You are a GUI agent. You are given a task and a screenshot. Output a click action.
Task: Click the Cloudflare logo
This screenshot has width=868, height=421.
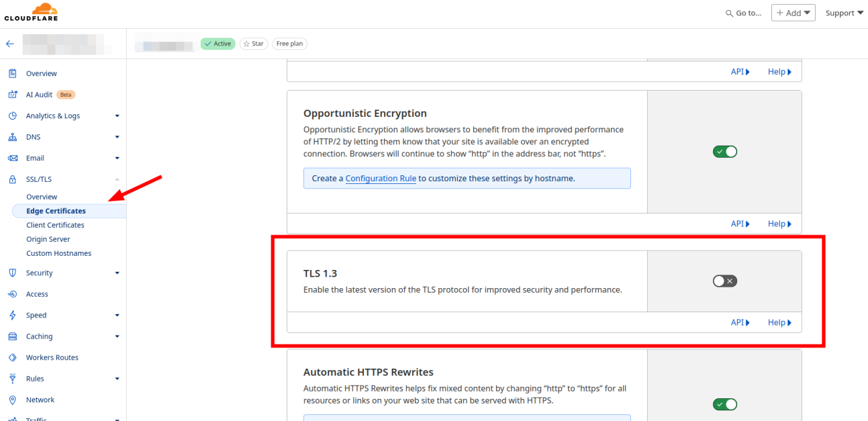click(x=31, y=12)
